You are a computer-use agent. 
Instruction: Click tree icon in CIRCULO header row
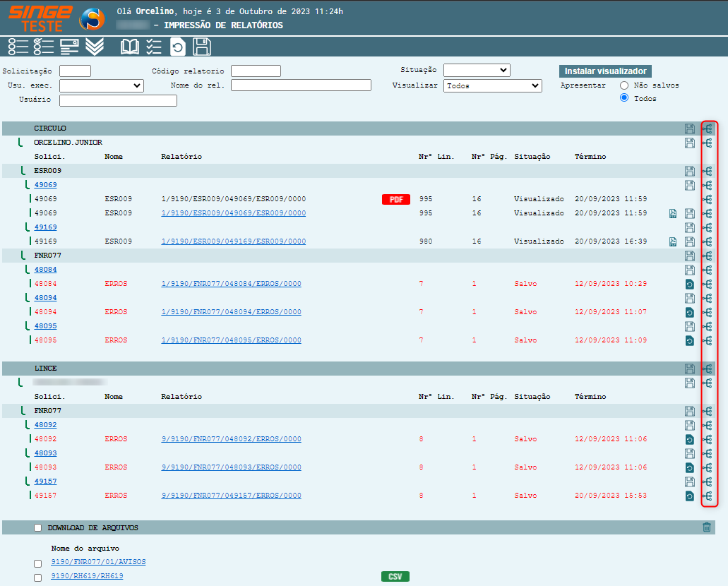pos(707,128)
